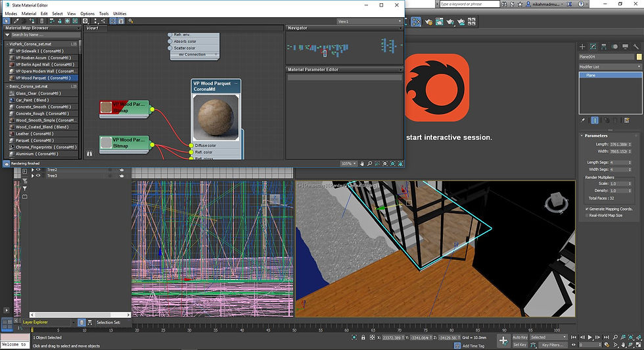Screen dimensions: 644x350
Task: Switch to the Modify panel icon
Action: click(593, 47)
